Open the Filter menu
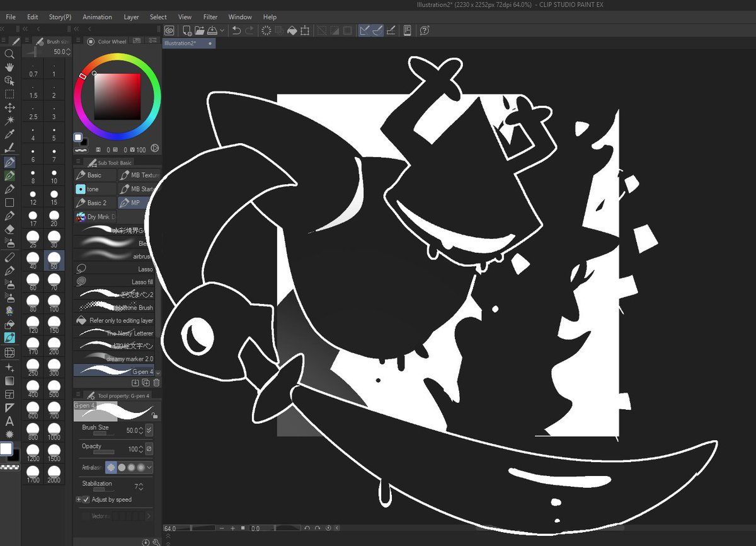 click(x=210, y=17)
